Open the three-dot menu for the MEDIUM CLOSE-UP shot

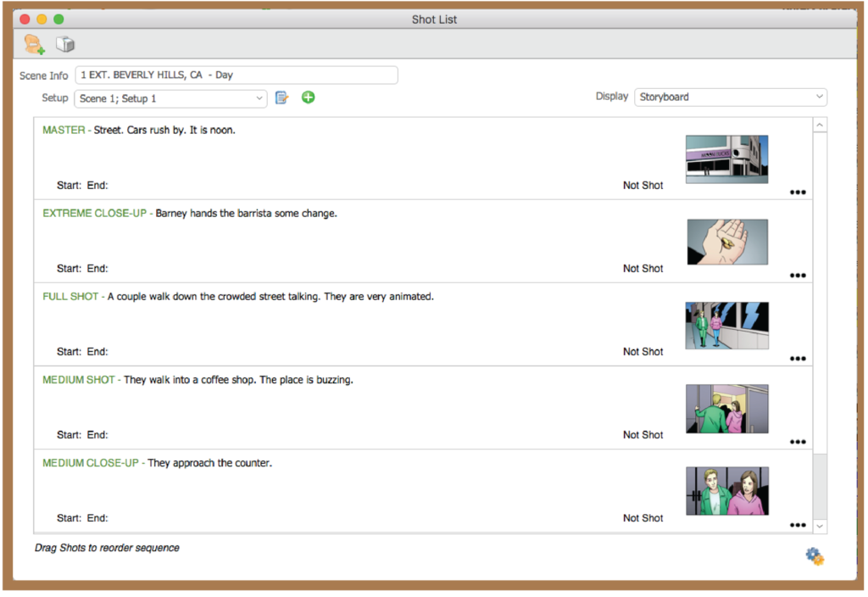click(797, 525)
